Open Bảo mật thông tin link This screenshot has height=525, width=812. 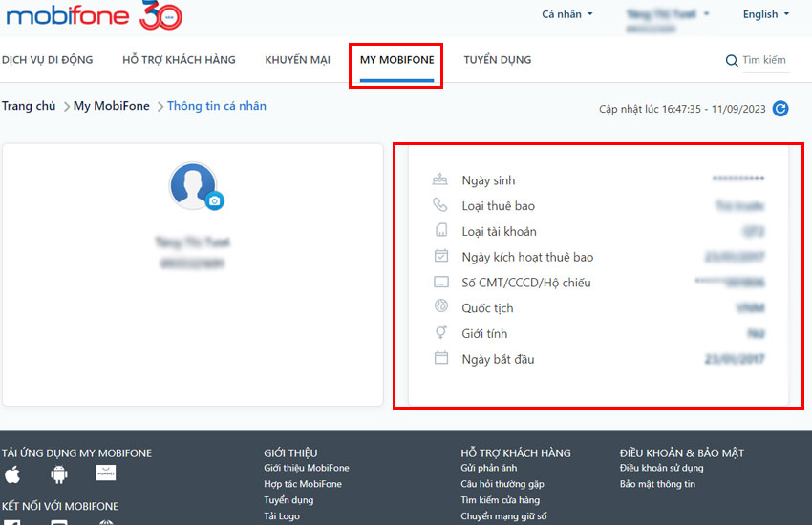pos(657,484)
